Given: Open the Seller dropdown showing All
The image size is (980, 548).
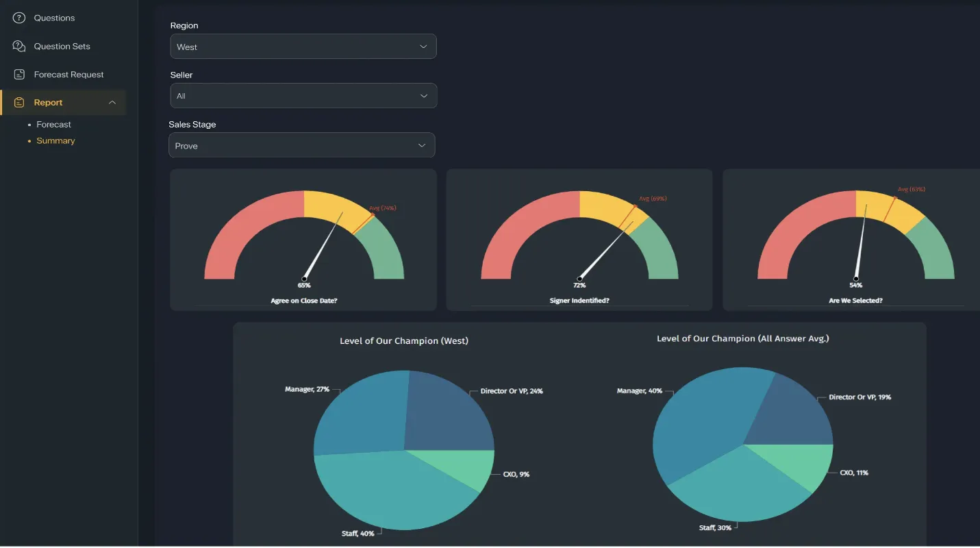Looking at the screenshot, I should pos(303,96).
